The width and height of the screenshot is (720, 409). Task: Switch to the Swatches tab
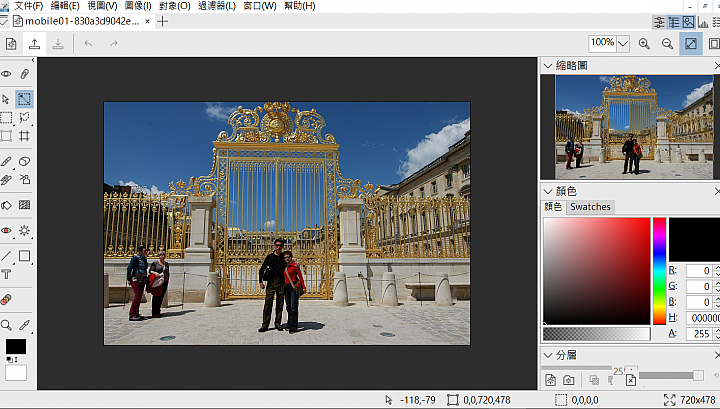[590, 207]
